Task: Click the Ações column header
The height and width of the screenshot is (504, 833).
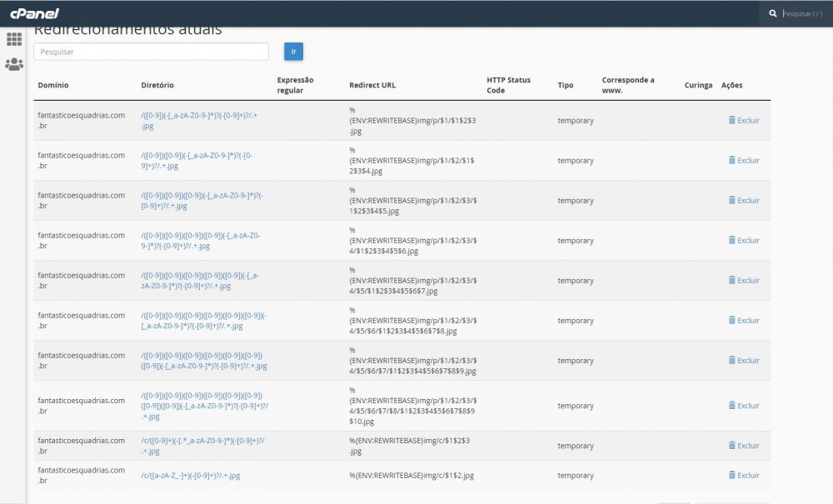Action: tap(731, 85)
